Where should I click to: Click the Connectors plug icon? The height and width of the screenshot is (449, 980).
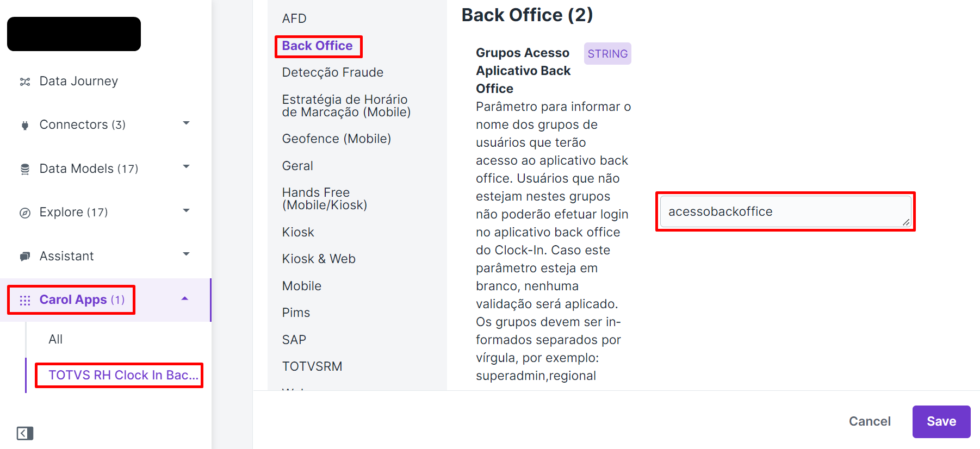(25, 126)
